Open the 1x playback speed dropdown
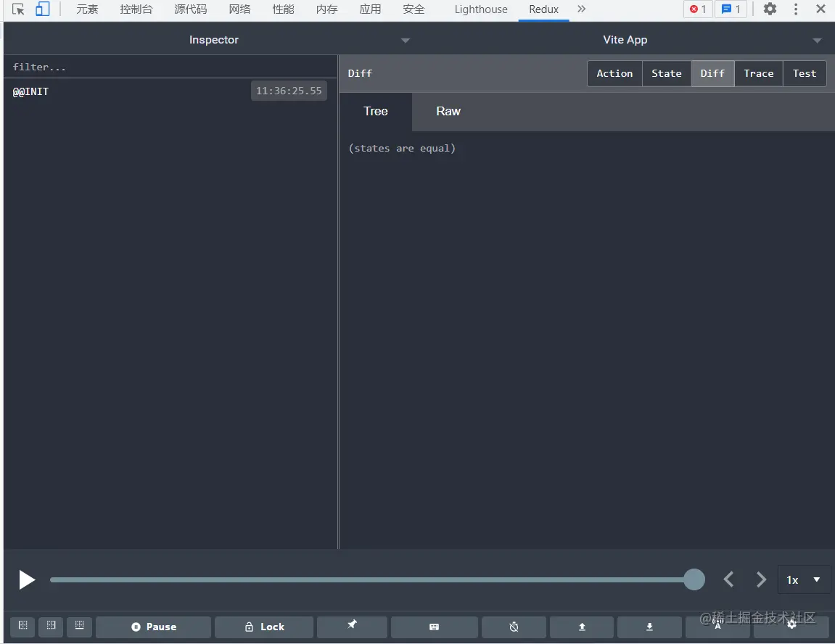Viewport: 835px width, 644px height. click(x=804, y=579)
